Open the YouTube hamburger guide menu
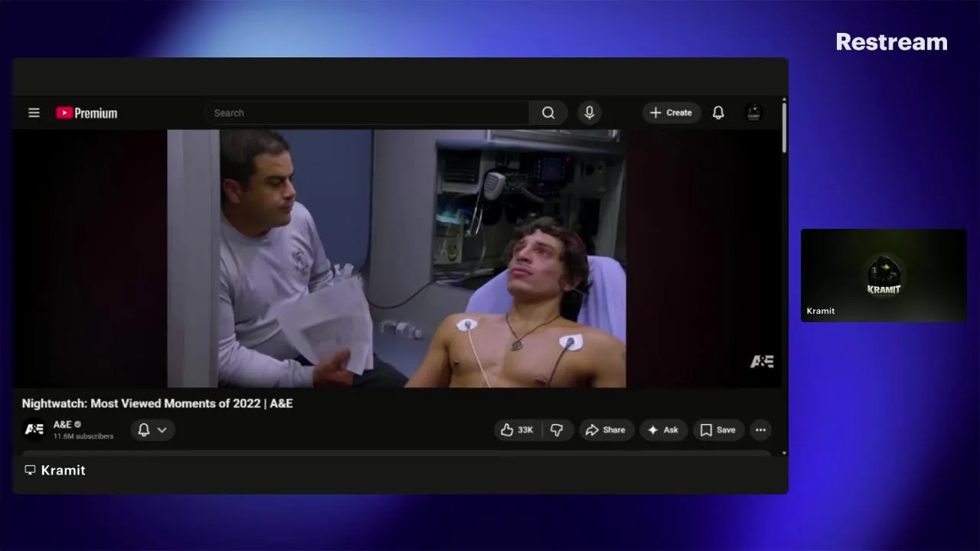This screenshot has width=980, height=551. tap(34, 112)
